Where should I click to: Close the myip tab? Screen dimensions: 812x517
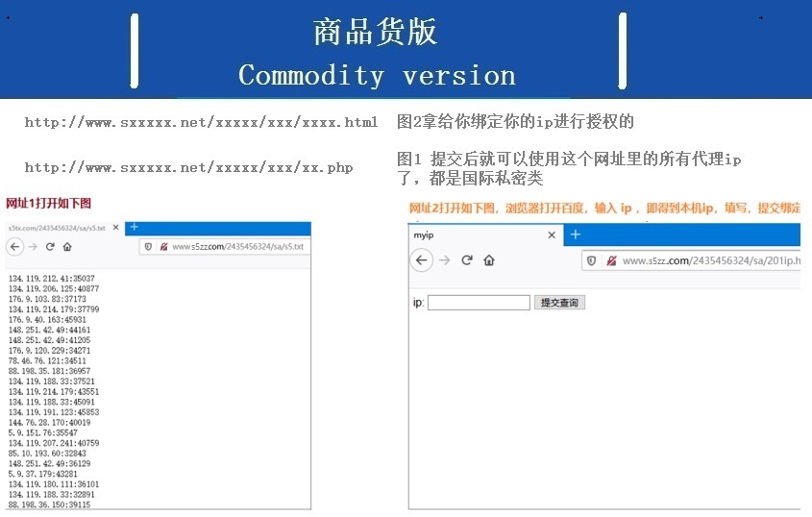coord(552,235)
